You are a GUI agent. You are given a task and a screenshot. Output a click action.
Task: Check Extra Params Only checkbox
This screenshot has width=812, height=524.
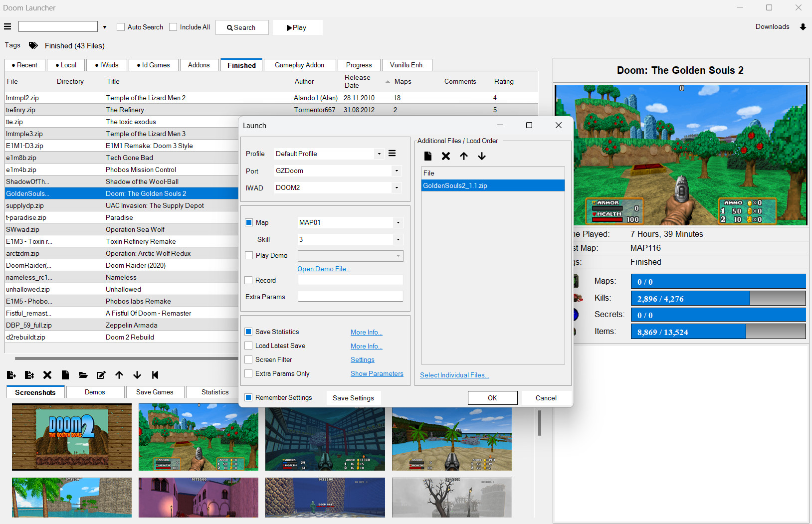tap(248, 373)
